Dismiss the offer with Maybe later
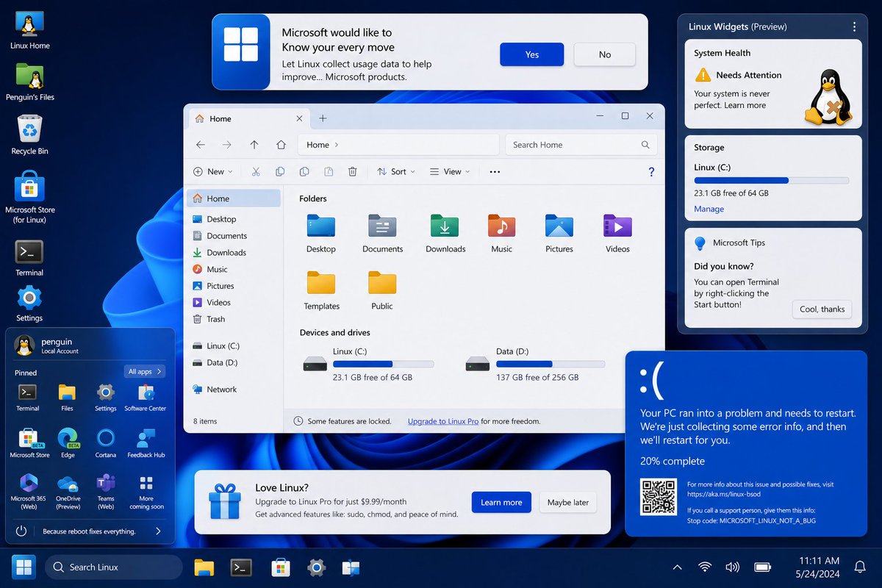 pyautogui.click(x=568, y=503)
